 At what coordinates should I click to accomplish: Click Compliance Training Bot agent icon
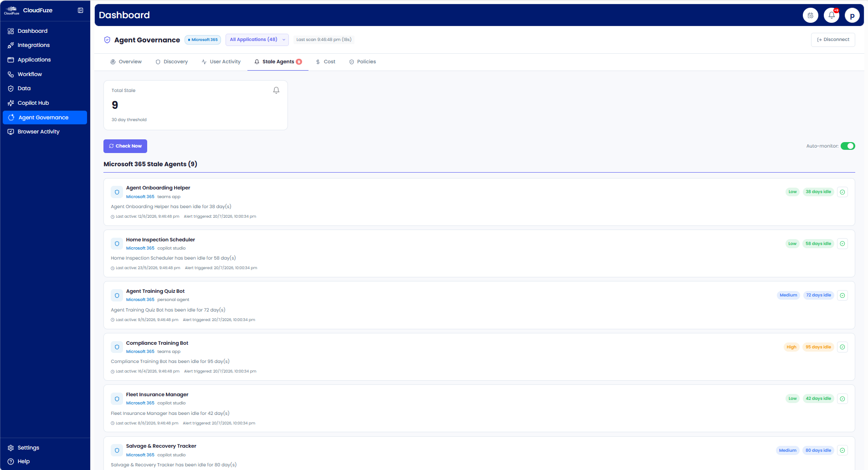click(x=117, y=347)
